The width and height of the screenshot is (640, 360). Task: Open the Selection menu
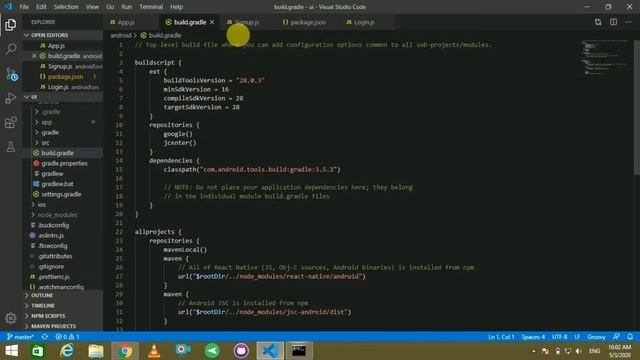(66, 7)
